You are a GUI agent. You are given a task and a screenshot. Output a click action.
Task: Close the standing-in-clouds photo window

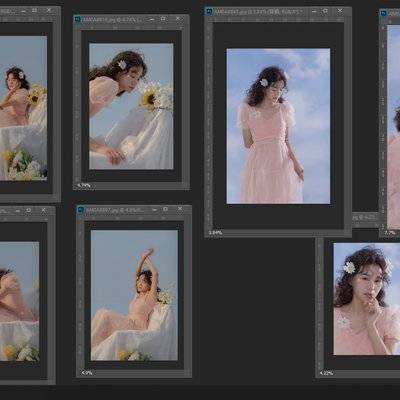(340, 11)
